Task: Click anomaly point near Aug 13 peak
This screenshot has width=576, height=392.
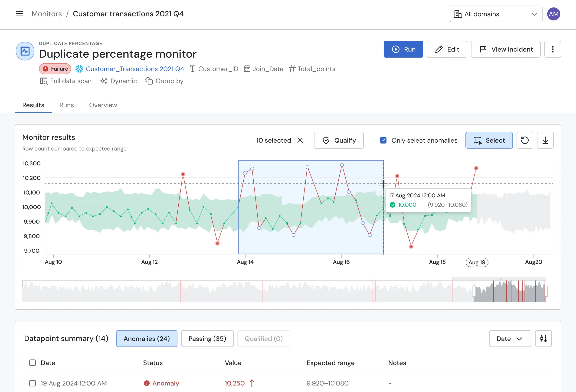Action: [183, 174]
